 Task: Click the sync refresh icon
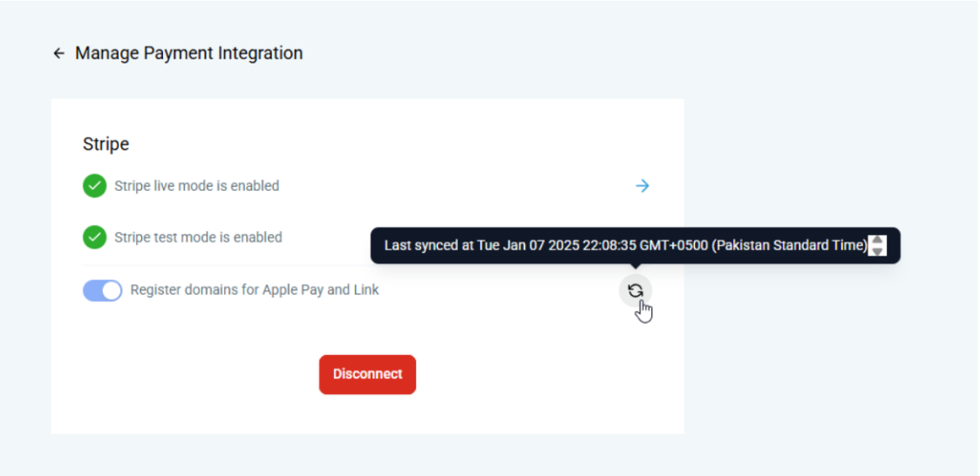(x=635, y=290)
